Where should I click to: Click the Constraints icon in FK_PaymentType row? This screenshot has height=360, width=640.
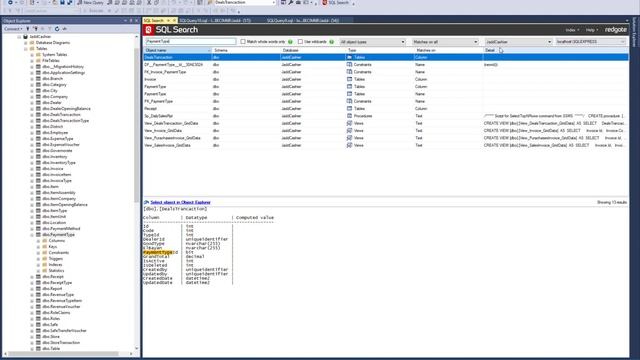tap(349, 101)
